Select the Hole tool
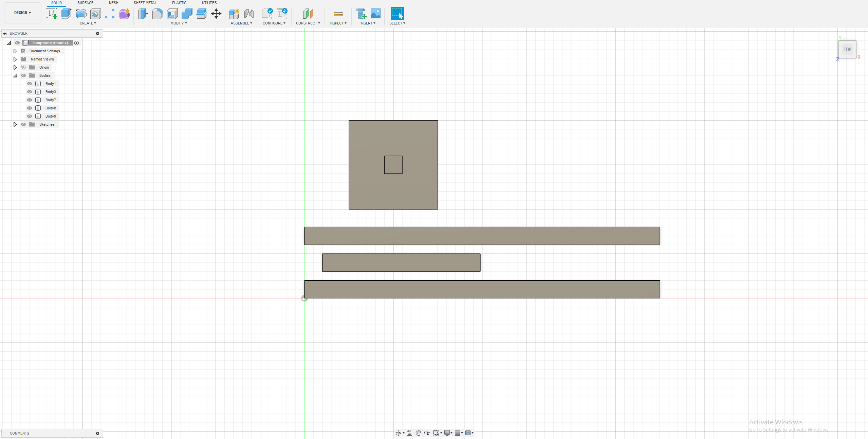The width and height of the screenshot is (868, 439). tap(96, 14)
